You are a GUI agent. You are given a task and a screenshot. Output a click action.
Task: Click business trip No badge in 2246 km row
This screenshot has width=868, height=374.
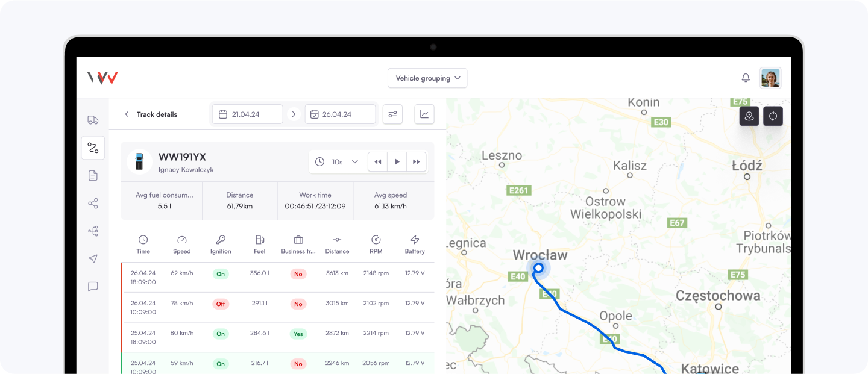tap(298, 364)
